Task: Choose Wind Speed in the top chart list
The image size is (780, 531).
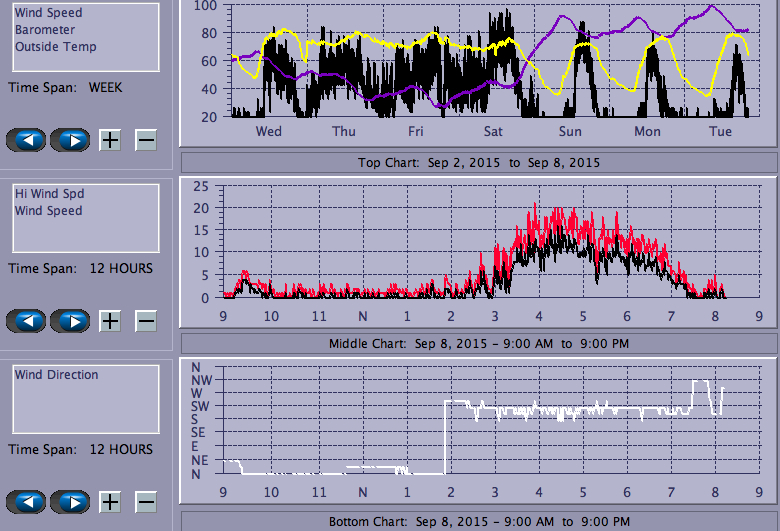Action: point(48,14)
